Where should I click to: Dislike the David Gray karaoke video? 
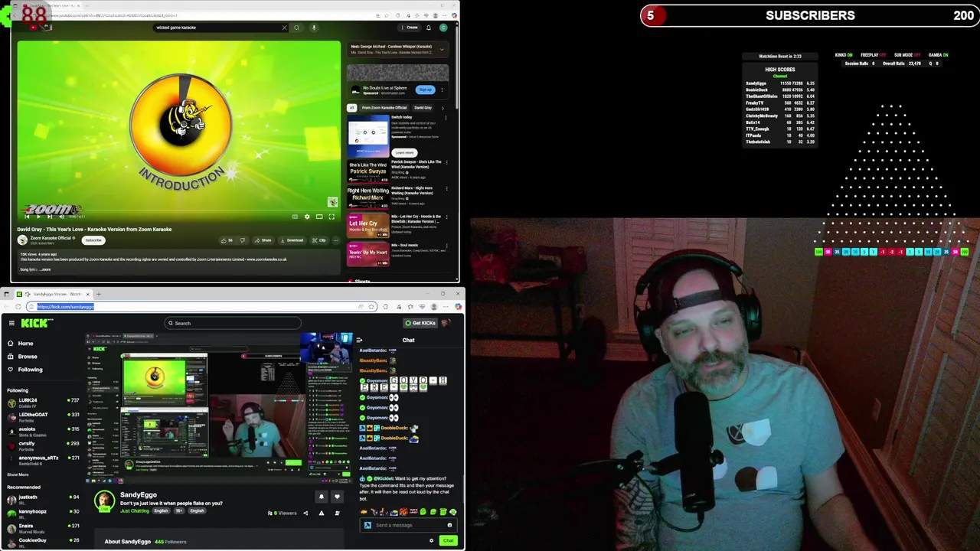tap(243, 240)
